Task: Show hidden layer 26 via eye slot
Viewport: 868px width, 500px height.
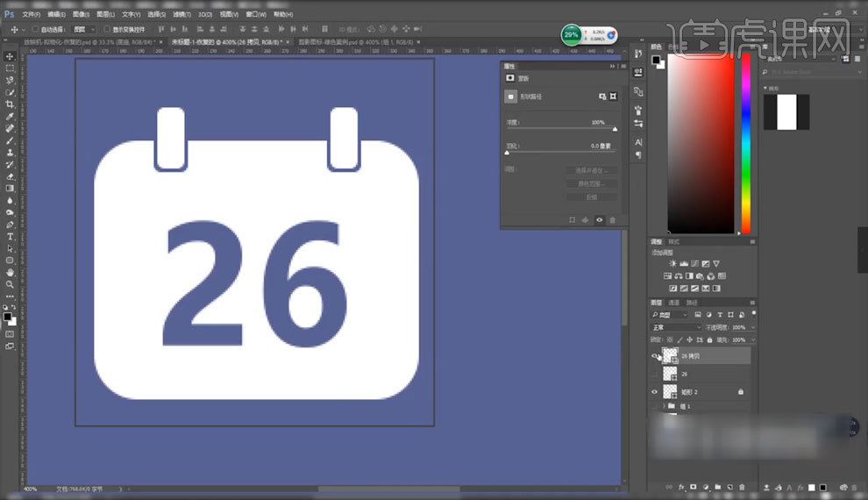Action: pyautogui.click(x=654, y=374)
